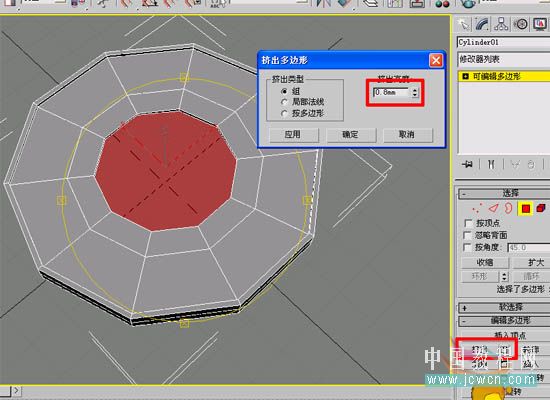This screenshot has width=550, height=400.
Task: Open the Hierarchy panel tab icon
Action: (501, 24)
